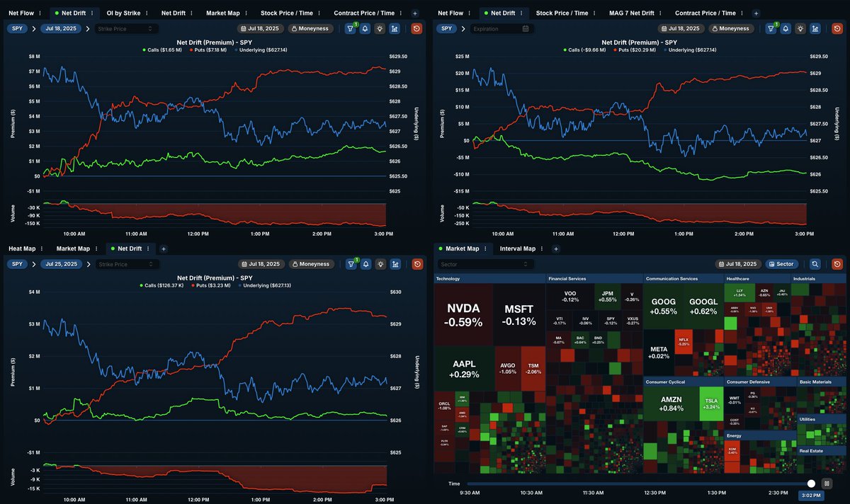Click SPY ticker pill in panel with Expiration field
Viewport: 850px width, 504px height.
pyautogui.click(x=446, y=29)
